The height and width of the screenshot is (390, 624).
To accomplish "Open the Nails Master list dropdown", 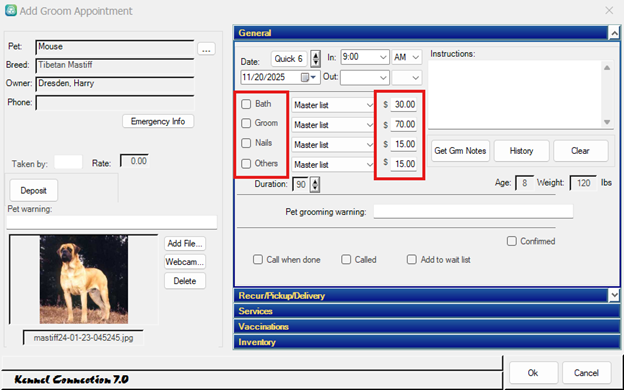I will point(369,145).
